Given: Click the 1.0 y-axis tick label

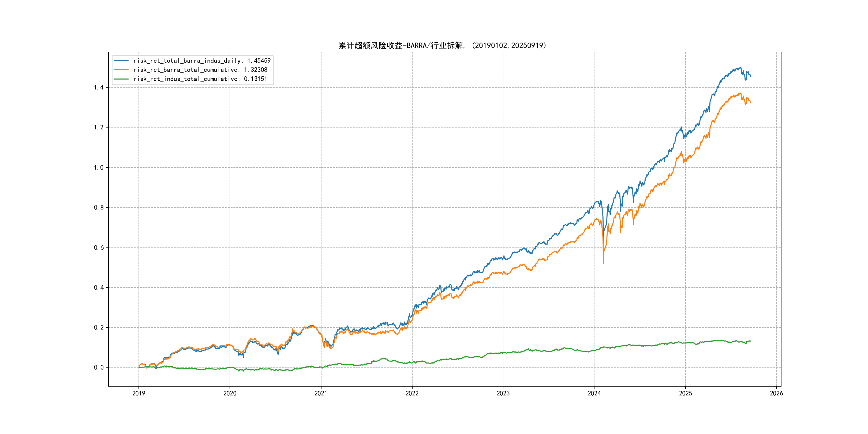Looking at the screenshot, I should tap(99, 167).
